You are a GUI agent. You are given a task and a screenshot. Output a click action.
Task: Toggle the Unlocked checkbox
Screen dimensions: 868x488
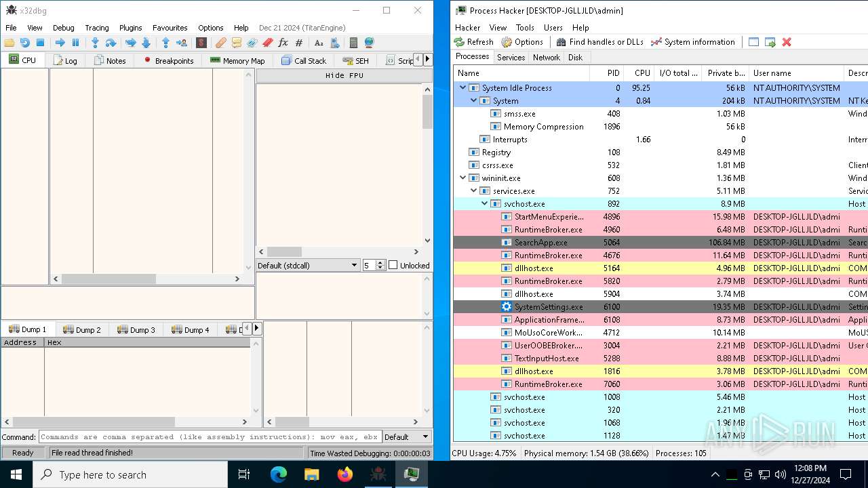pos(393,265)
